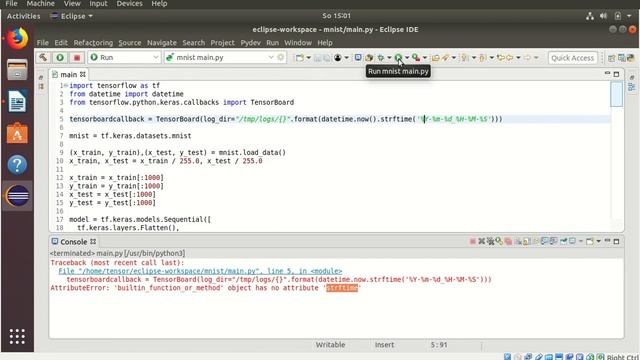Collapse the import block at line 1
The height and width of the screenshot is (360, 640).
[66, 85]
